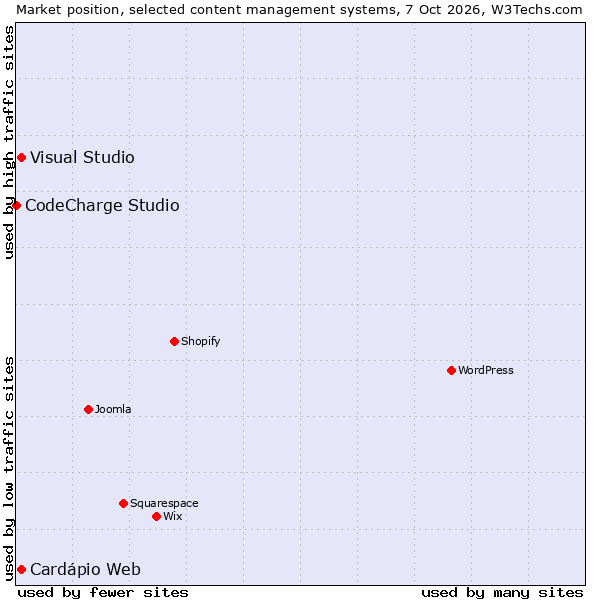
Task: Click the red marker next to Joomla
Action: click(88, 410)
